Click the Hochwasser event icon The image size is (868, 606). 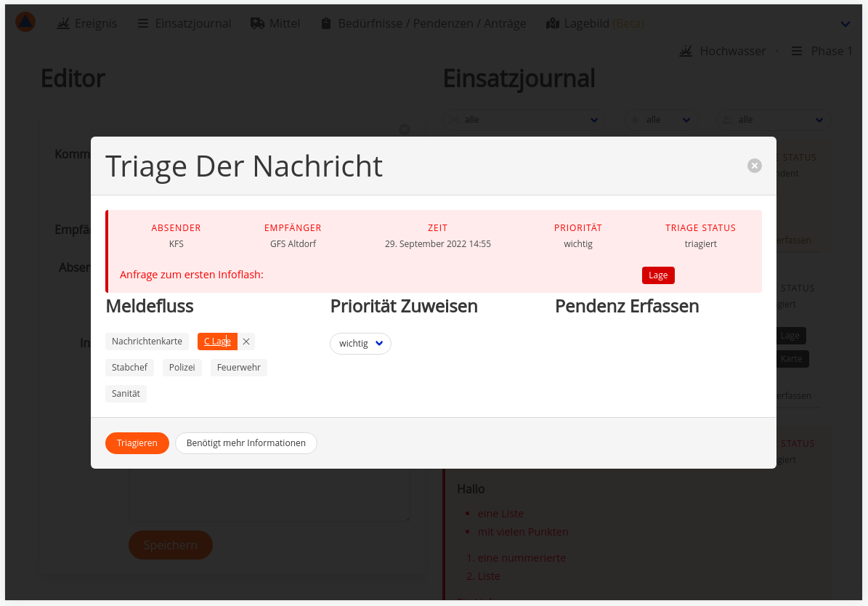click(685, 51)
